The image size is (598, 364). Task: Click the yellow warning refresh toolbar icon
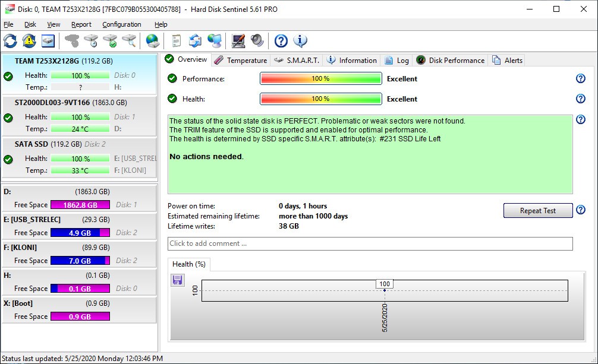29,41
